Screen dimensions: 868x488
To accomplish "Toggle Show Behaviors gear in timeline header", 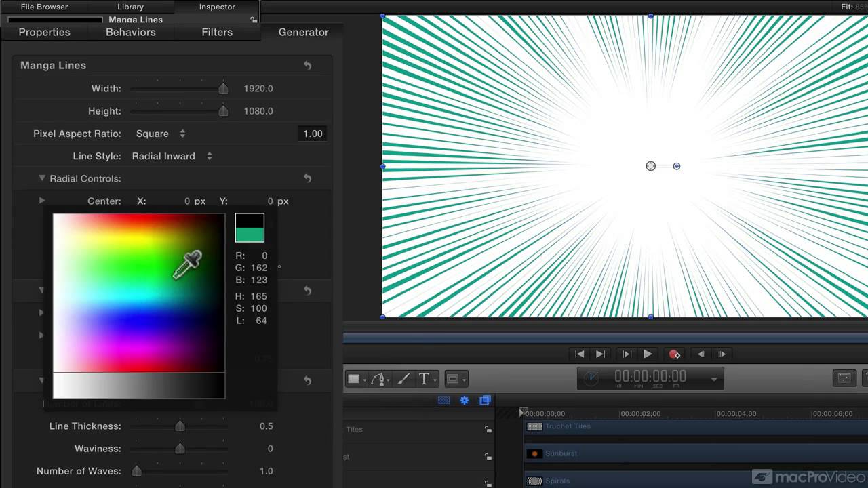I will click(x=465, y=400).
